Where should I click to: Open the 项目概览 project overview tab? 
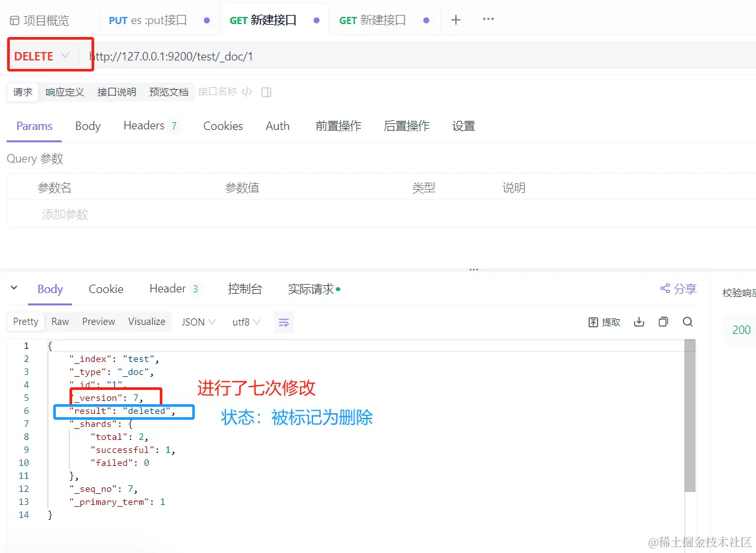(x=40, y=20)
